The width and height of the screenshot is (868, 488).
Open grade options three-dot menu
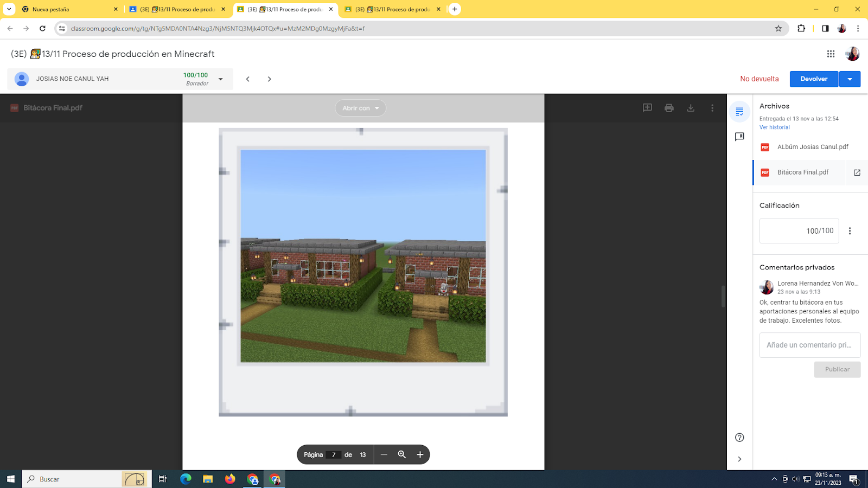850,231
